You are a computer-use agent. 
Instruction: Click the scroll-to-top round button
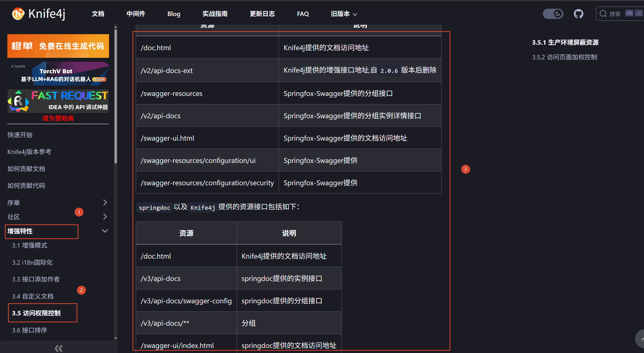tap(640, 339)
